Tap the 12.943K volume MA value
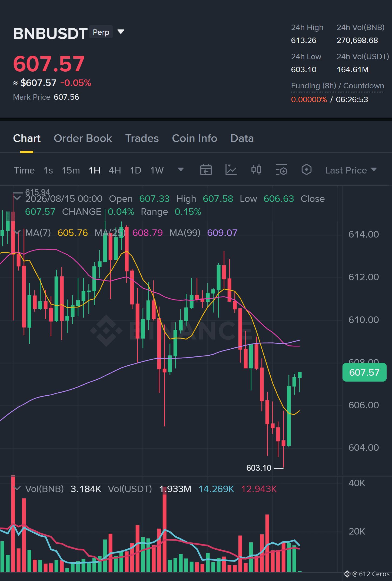The height and width of the screenshot is (581, 392). [x=259, y=489]
